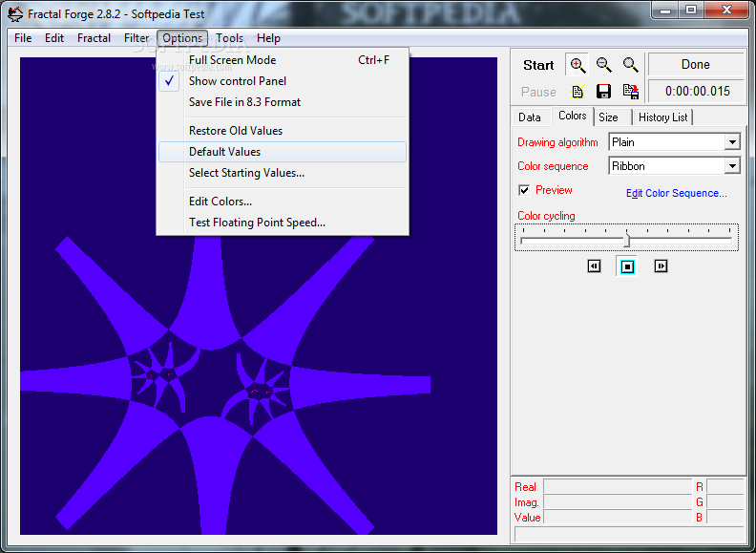Viewport: 756px width, 553px height.
Task: Open Edit Color Sequence link
Action: (676, 193)
